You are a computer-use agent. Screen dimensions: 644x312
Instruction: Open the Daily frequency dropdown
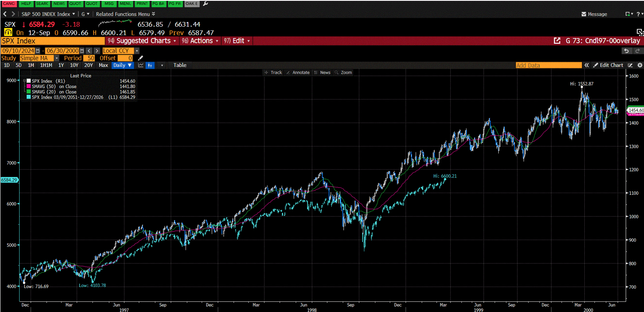(x=122, y=65)
